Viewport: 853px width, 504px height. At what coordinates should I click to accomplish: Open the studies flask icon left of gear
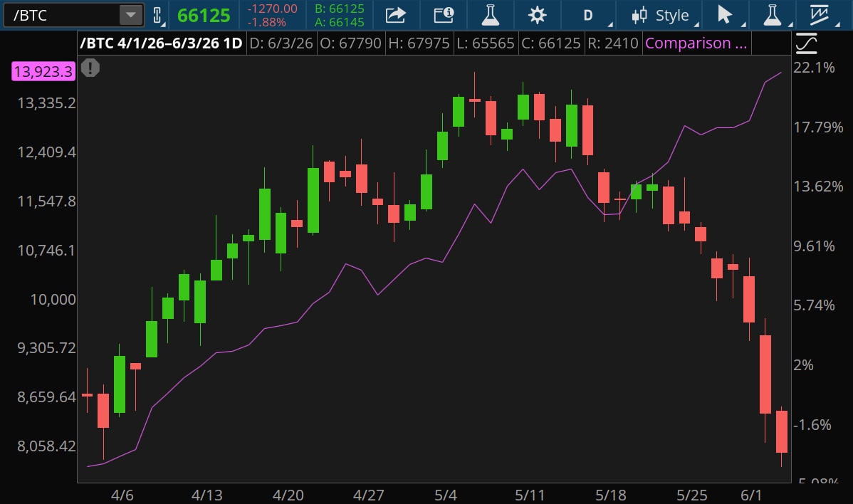coord(490,15)
